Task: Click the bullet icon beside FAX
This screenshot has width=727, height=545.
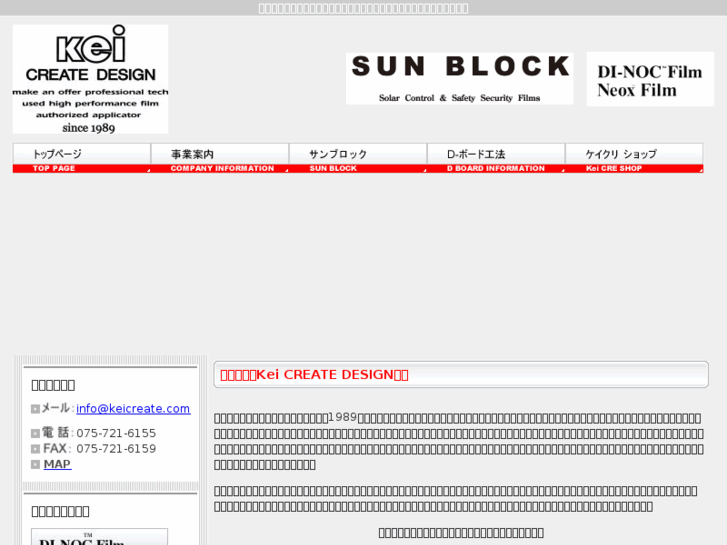Action: [x=35, y=449]
